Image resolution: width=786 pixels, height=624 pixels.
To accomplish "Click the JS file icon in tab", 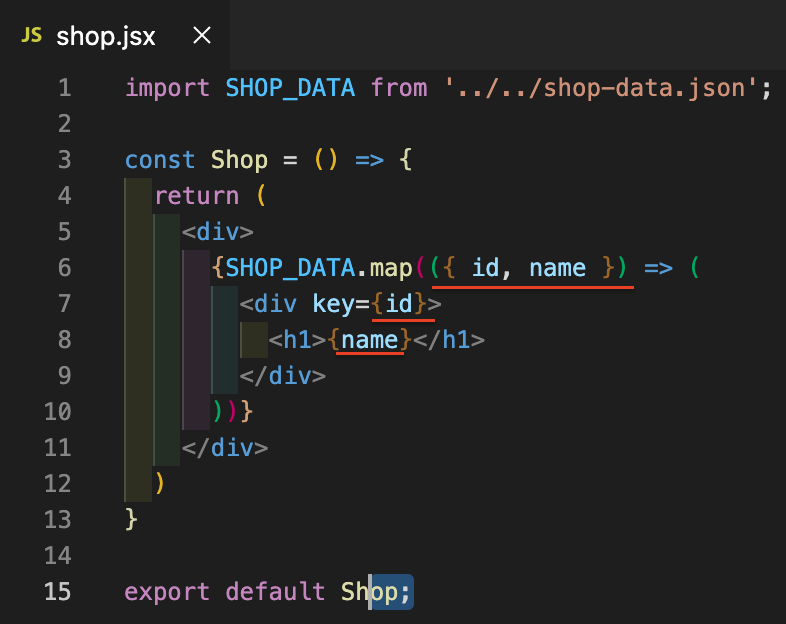I will pos(32,35).
